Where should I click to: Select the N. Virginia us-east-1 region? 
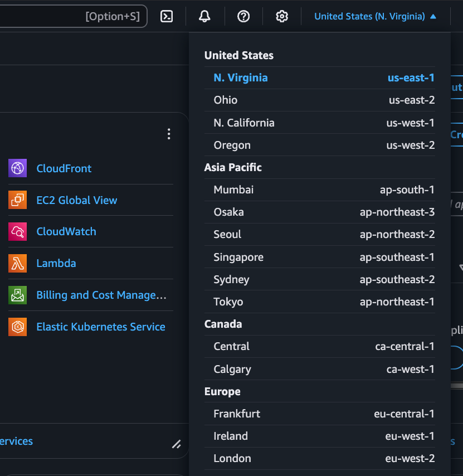(320, 77)
